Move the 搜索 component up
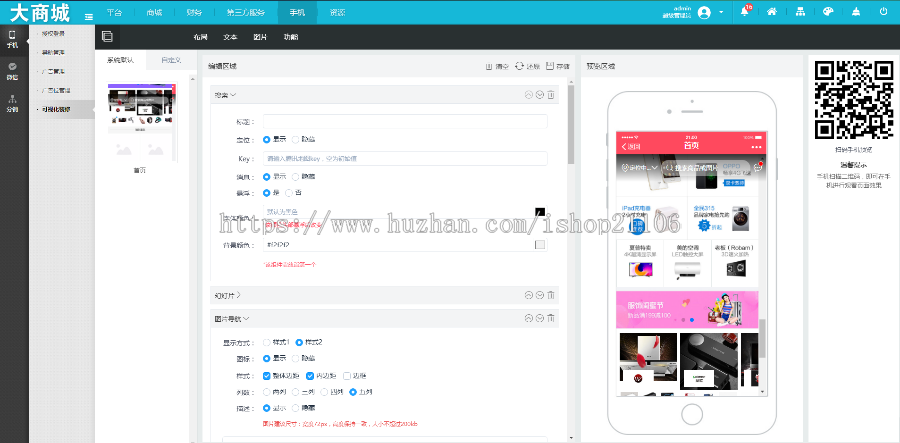The image size is (900, 443). click(529, 95)
